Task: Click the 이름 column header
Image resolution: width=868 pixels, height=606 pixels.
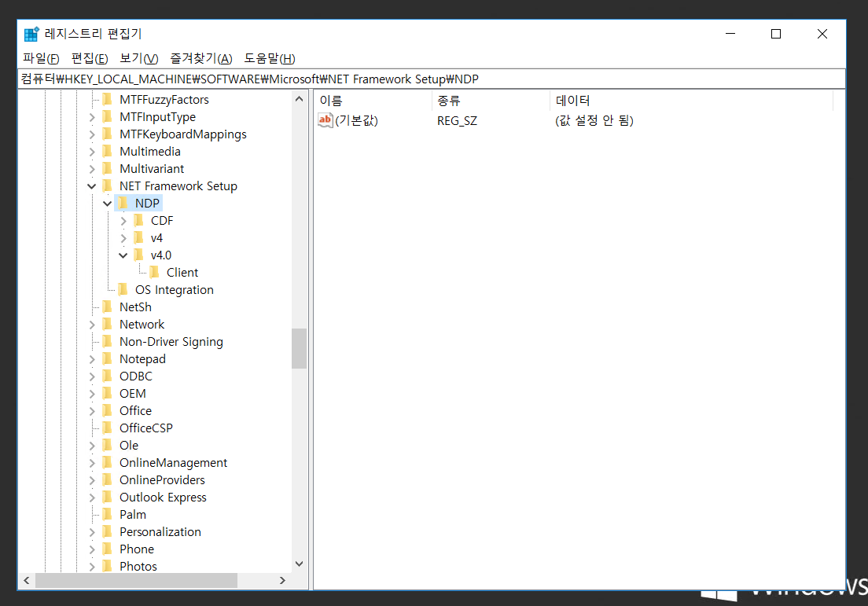Action: click(x=373, y=101)
